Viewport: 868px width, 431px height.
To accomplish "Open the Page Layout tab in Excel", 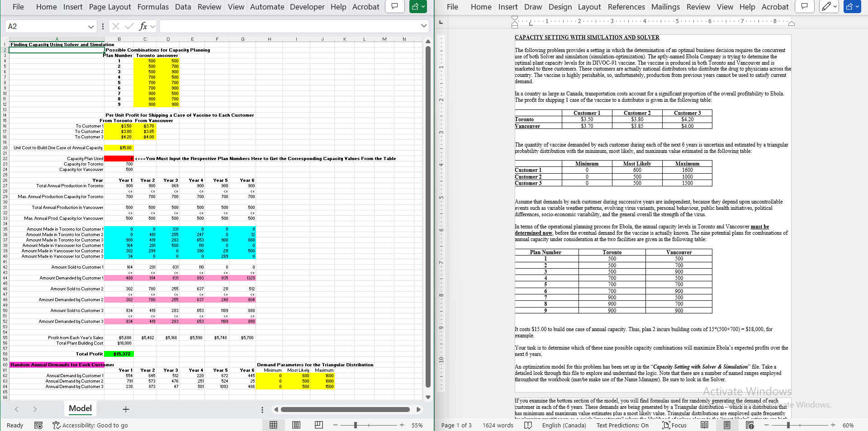I will pos(110,7).
